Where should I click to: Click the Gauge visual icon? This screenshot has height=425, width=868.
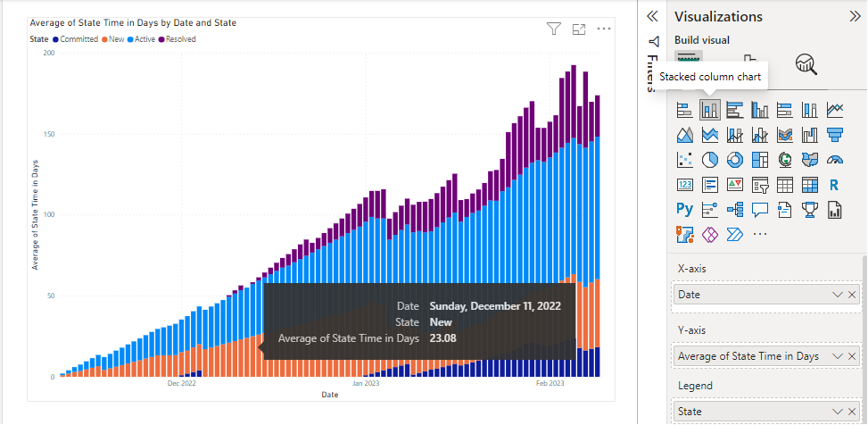point(835,160)
